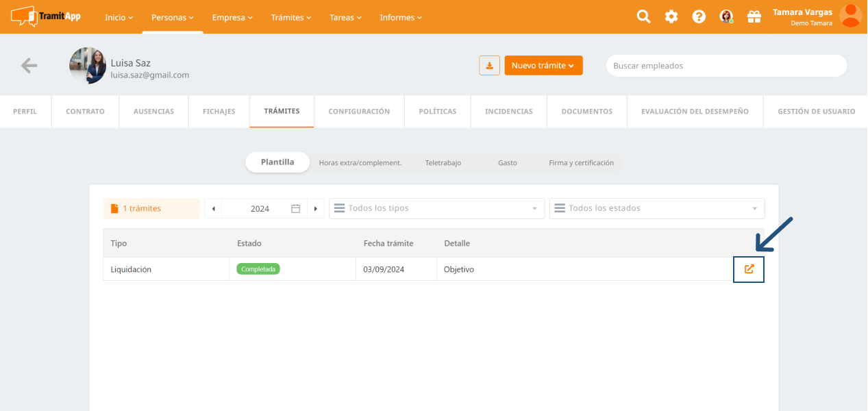Advance to next year with right arrow
The height and width of the screenshot is (411, 868).
[315, 209]
